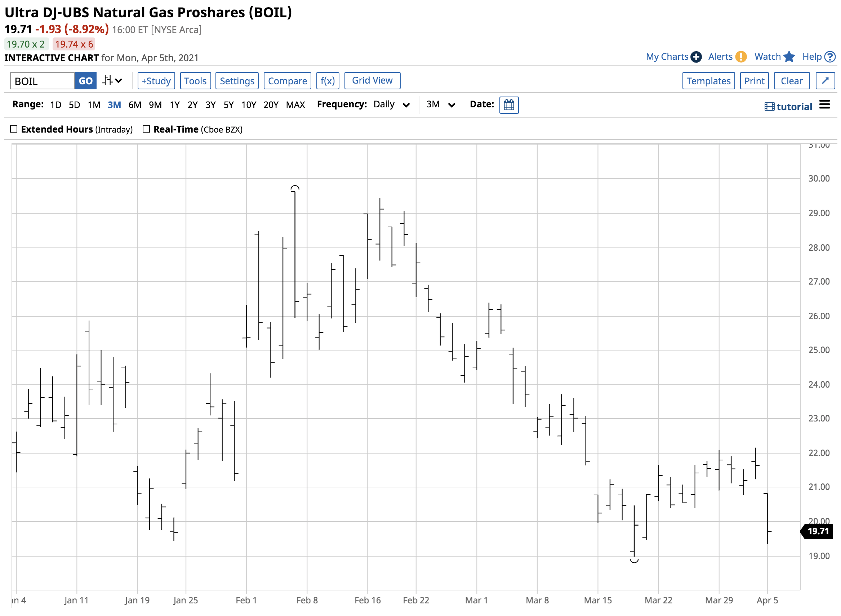
Task: Click the bid quote 19.70 x 2
Action: point(26,44)
